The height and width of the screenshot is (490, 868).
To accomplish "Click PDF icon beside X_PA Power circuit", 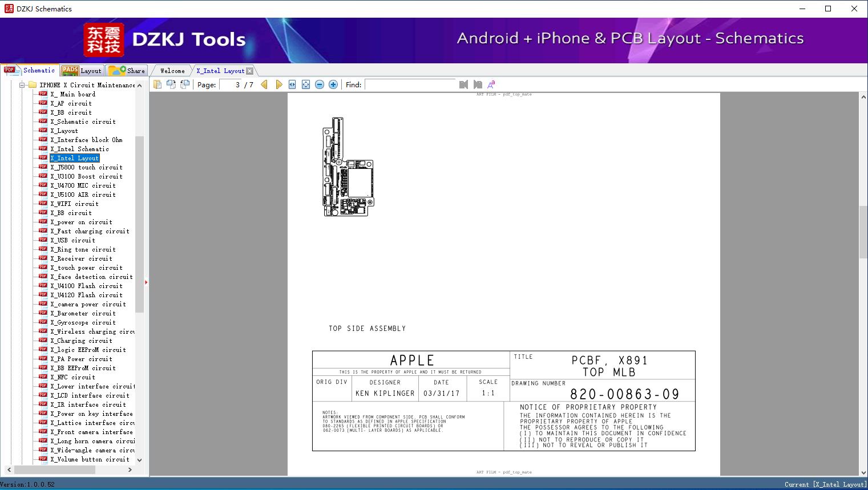I will pyautogui.click(x=43, y=358).
